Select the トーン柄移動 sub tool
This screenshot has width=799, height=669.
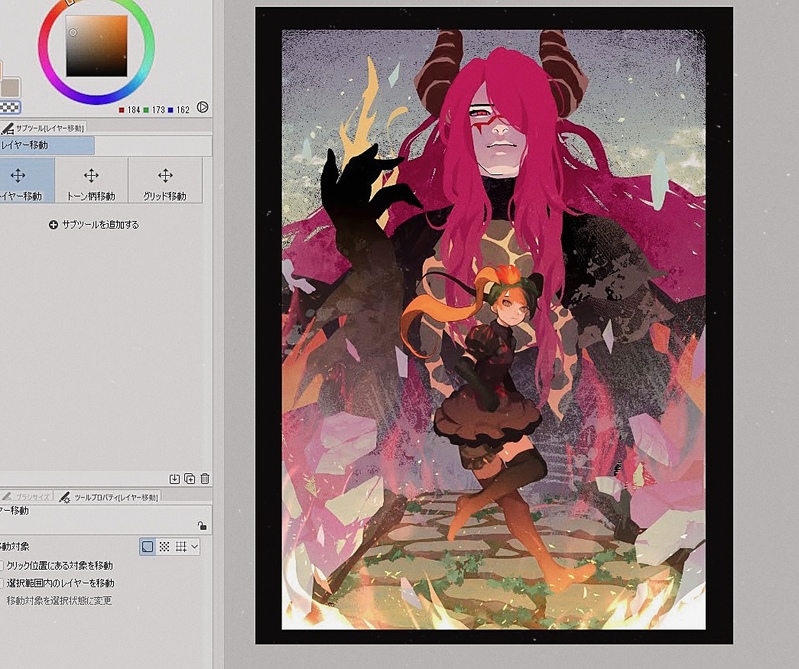[x=91, y=180]
